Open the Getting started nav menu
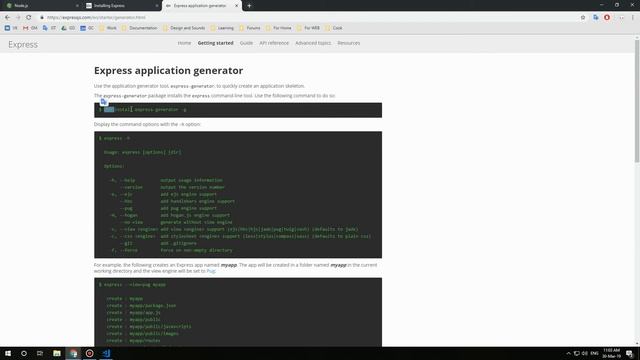Image resolution: width=640 pixels, height=360 pixels. [216, 43]
